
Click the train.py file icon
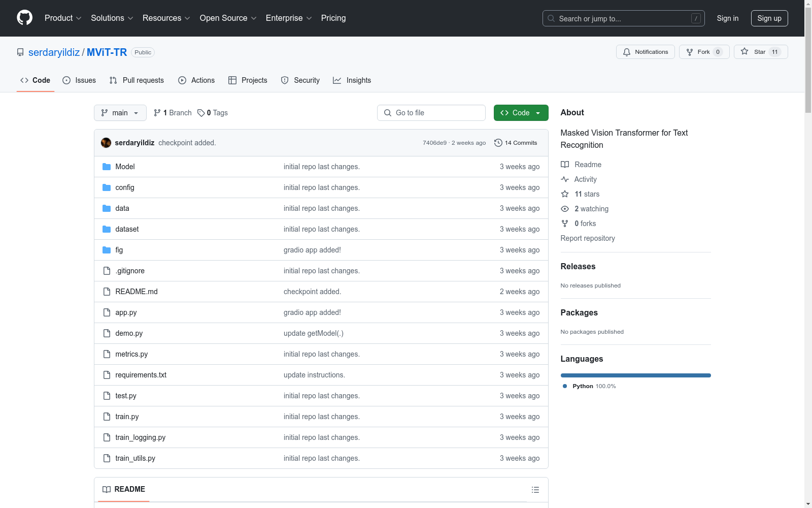tap(107, 417)
